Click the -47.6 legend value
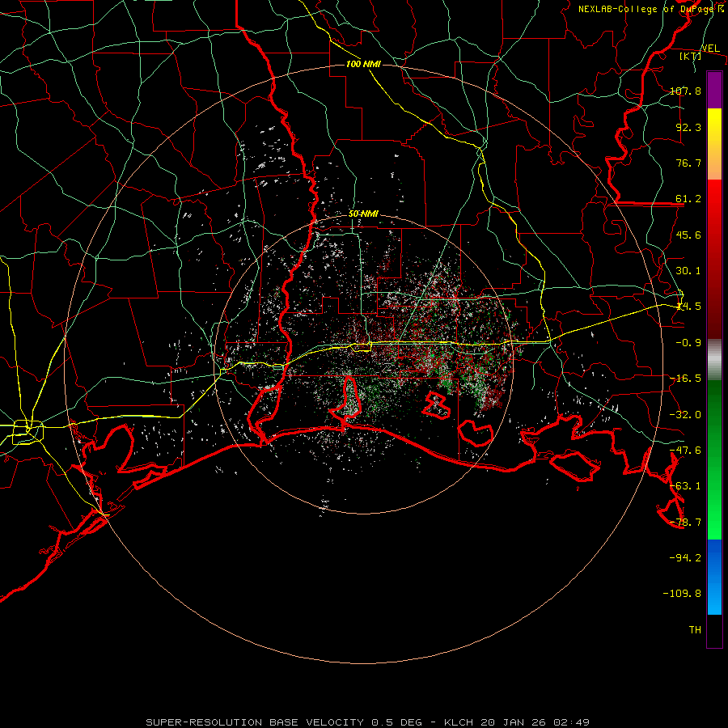The height and width of the screenshot is (728, 728). 685,451
